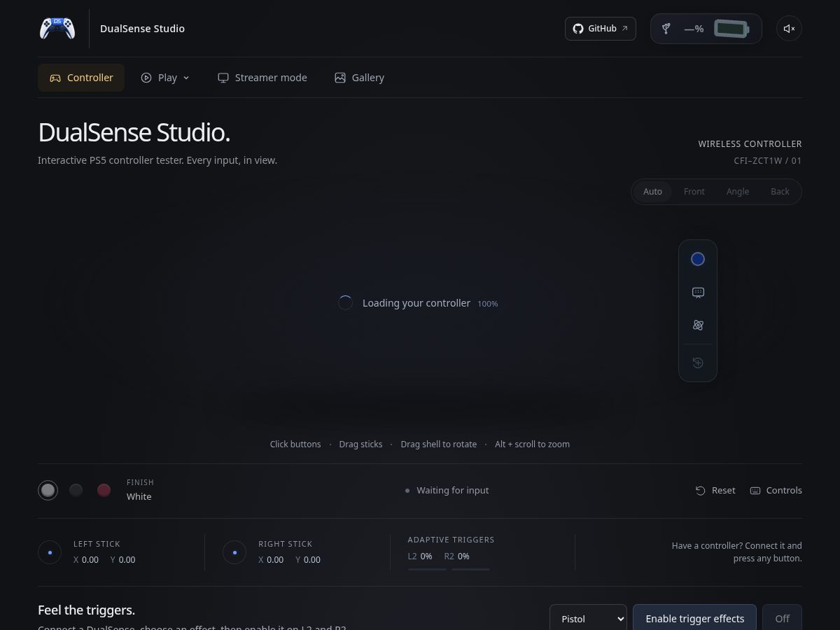Click the loading spinner icon
Viewport: 840px width, 630px height.
click(345, 303)
